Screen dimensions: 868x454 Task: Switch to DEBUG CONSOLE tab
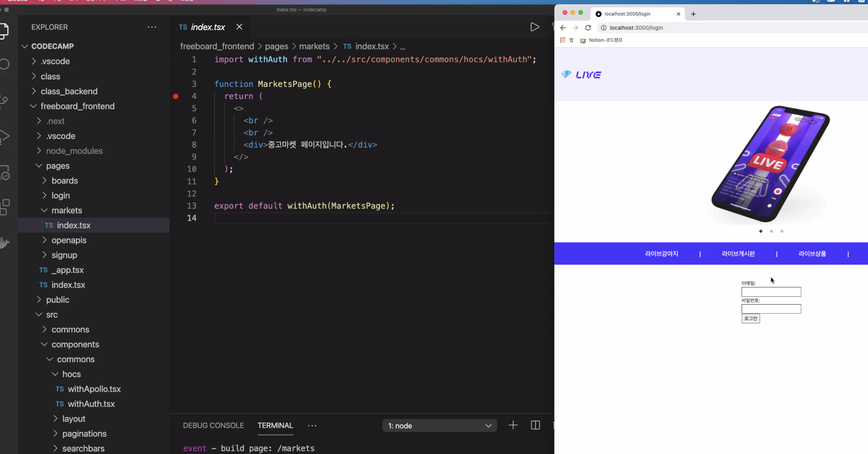click(213, 425)
